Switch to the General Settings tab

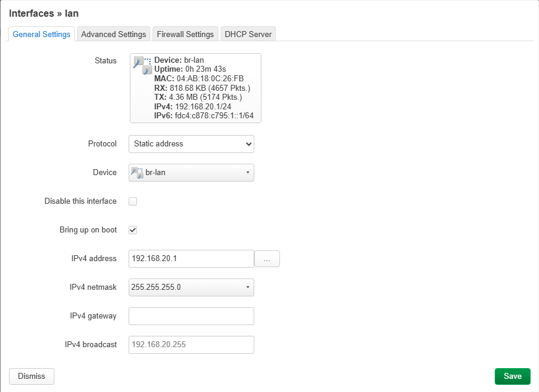click(x=41, y=34)
